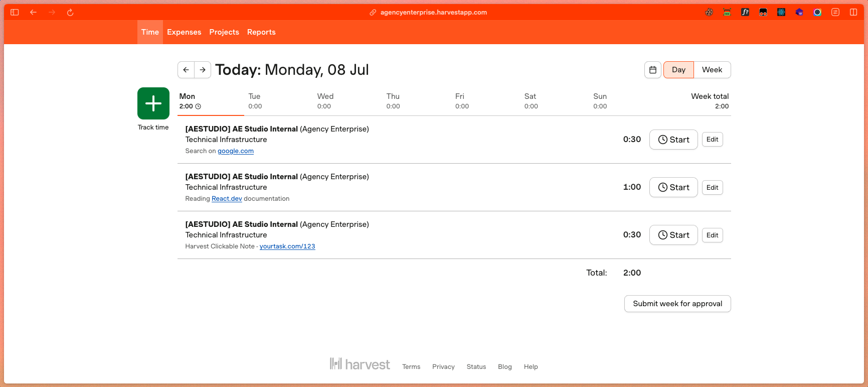Open the Time tab
Viewport: 868px width, 387px height.
tap(150, 32)
